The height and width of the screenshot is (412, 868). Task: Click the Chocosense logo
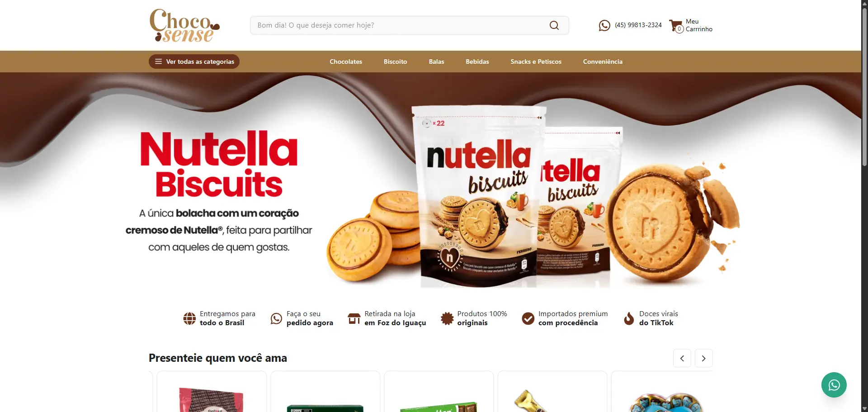click(x=184, y=25)
